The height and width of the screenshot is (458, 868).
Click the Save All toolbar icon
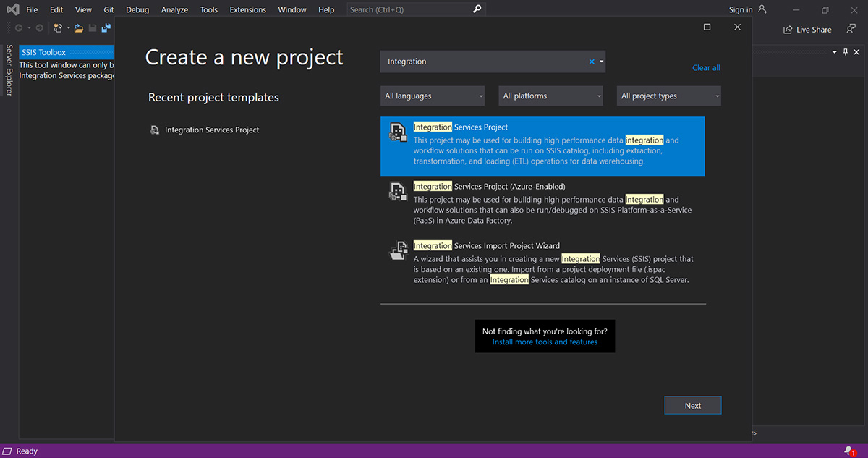(x=106, y=28)
